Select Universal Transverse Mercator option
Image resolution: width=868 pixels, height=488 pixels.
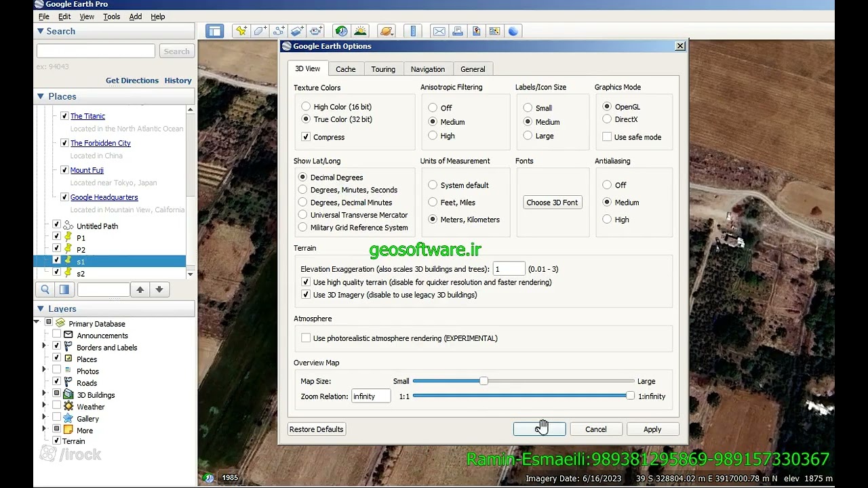(302, 215)
